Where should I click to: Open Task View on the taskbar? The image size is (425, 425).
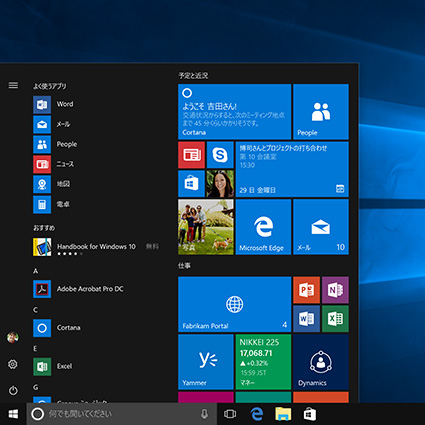point(230,414)
